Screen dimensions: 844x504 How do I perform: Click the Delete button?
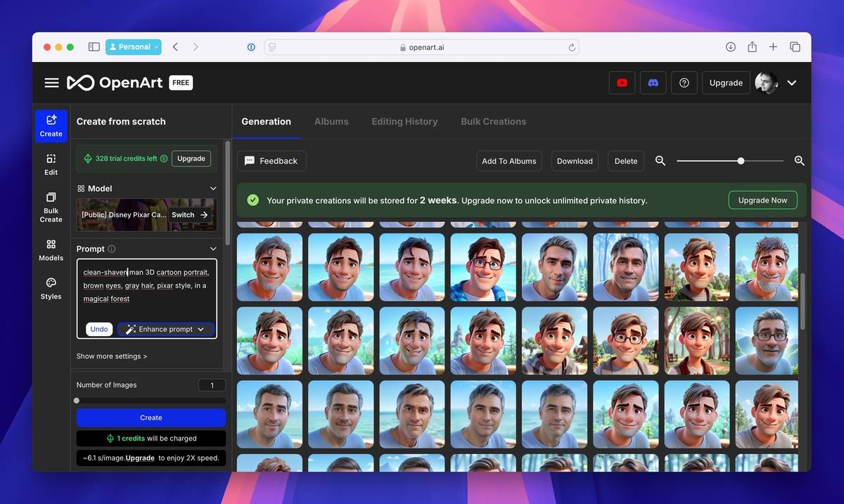(626, 161)
